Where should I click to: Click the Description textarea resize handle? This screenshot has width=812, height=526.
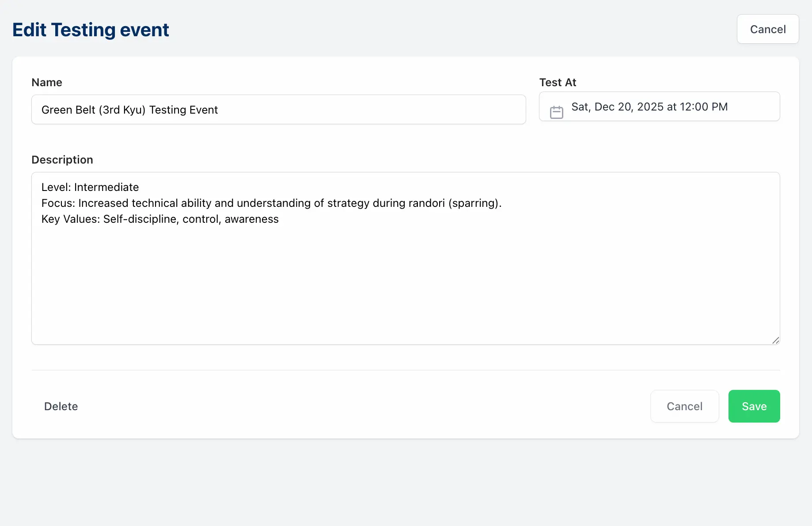tap(775, 340)
